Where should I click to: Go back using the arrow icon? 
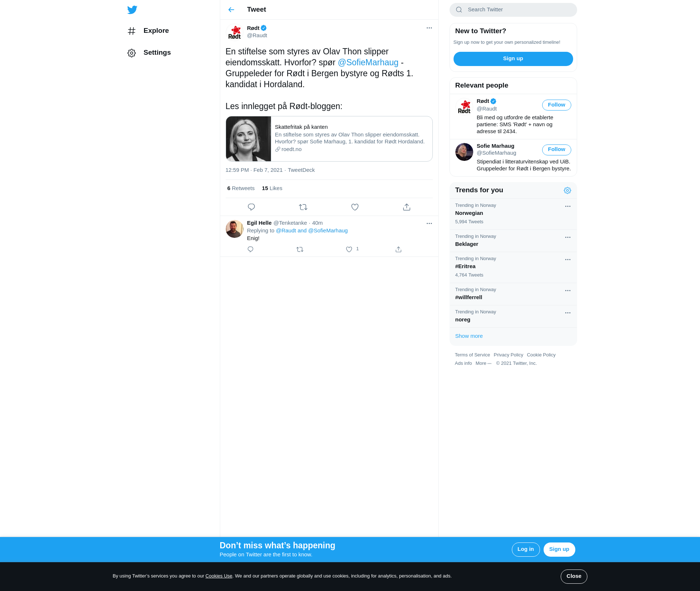(231, 10)
